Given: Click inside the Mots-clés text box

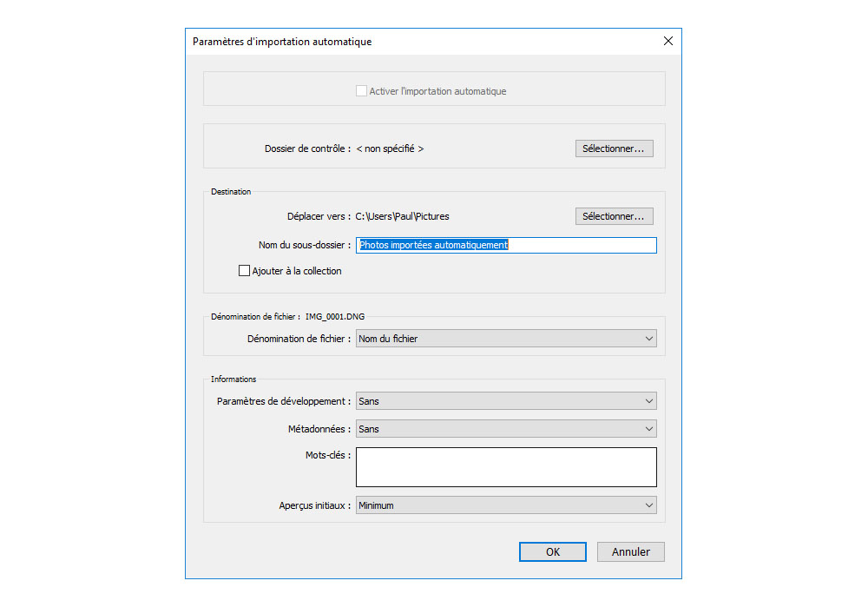Looking at the screenshot, I should [506, 467].
